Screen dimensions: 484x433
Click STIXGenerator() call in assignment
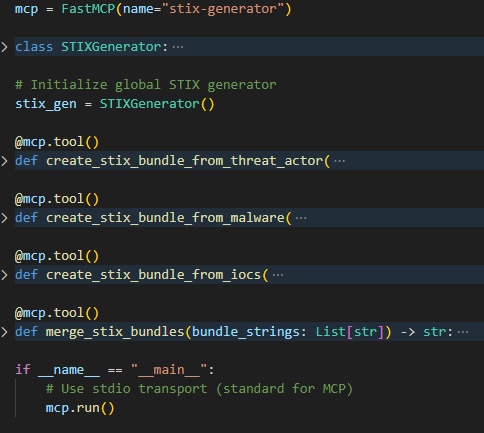pos(157,104)
